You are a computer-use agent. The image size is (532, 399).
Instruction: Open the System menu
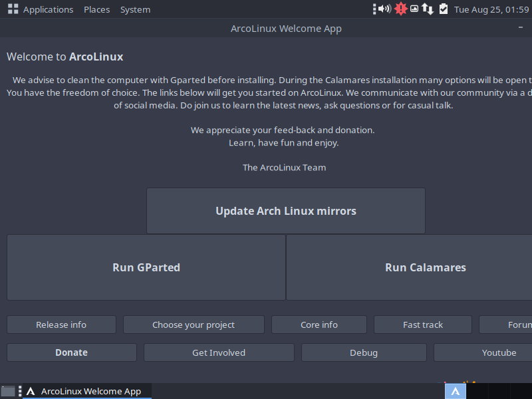point(135,9)
